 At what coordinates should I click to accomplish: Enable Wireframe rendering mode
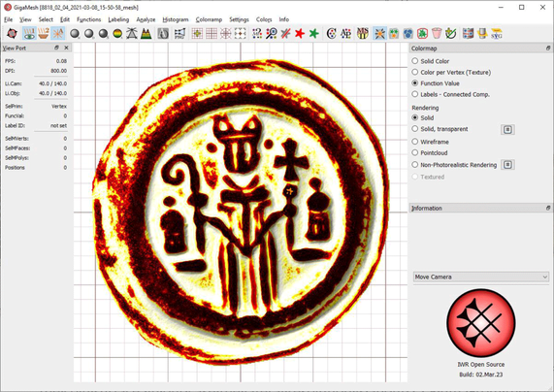431,142
